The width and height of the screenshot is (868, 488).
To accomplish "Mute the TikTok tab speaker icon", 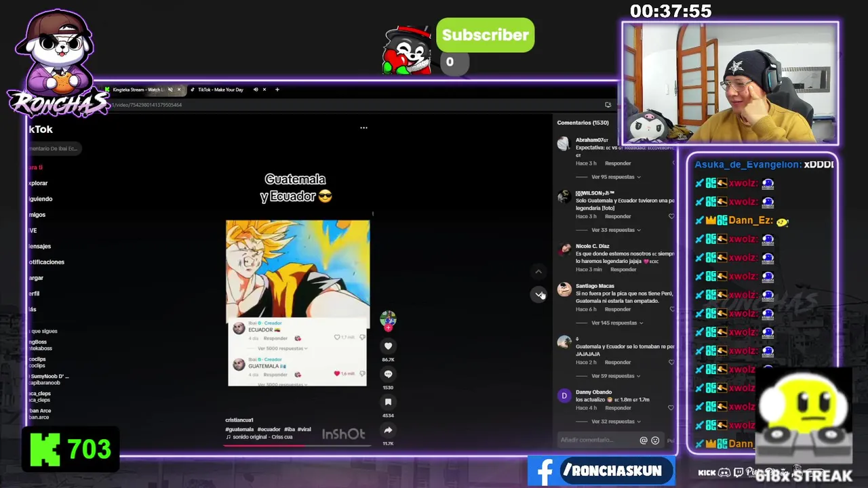I will click(256, 89).
